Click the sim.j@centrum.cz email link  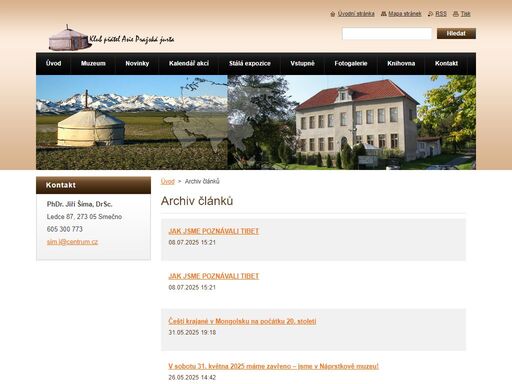(72, 242)
